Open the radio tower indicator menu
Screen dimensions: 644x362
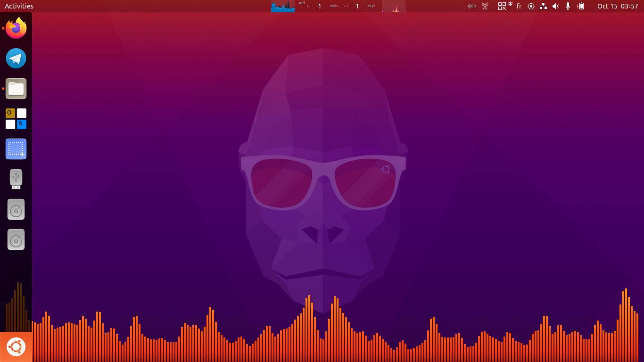[485, 6]
